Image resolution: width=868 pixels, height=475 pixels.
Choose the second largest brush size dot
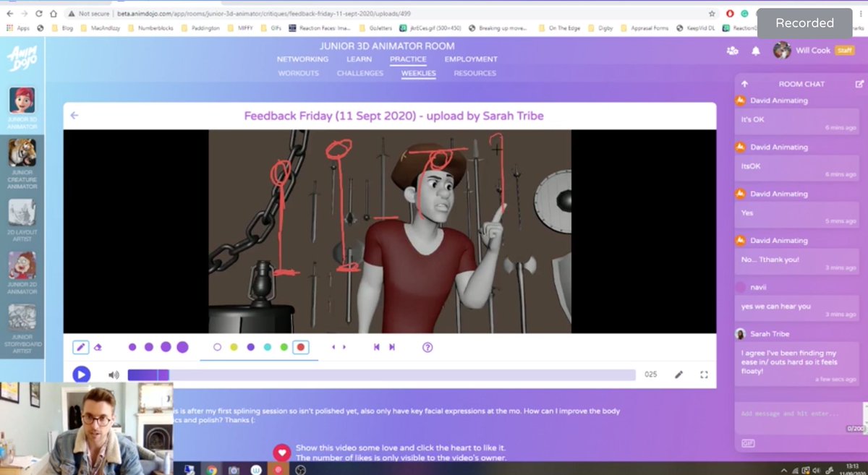pyautogui.click(x=165, y=347)
